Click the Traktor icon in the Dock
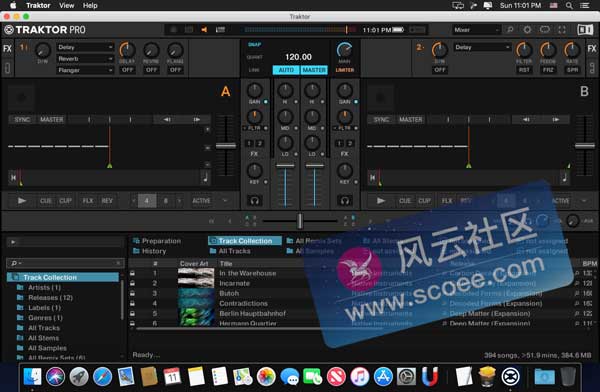Screen dimensions: 600x392 (x=511, y=377)
